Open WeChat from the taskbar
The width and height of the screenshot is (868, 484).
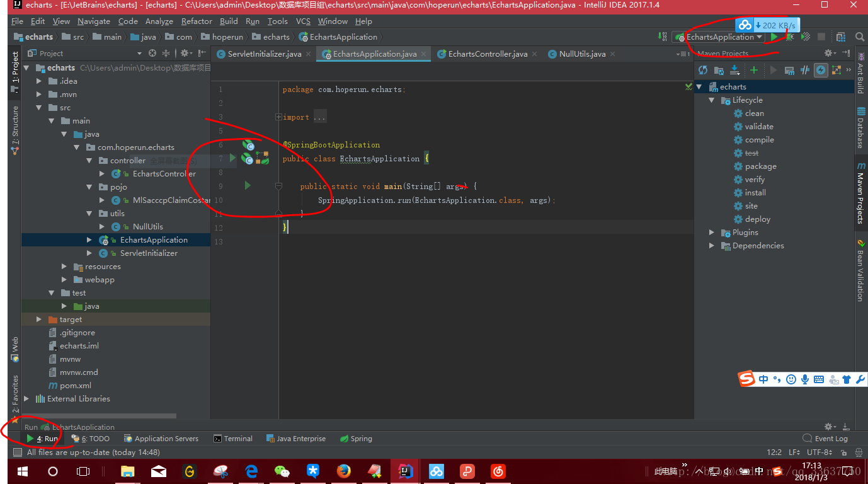pos(282,471)
